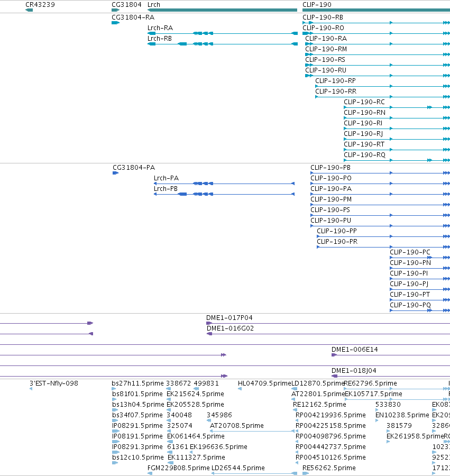This screenshot has width=450, height=476.
Task: Click protein CLIP-190-PQ
Action: (410, 305)
